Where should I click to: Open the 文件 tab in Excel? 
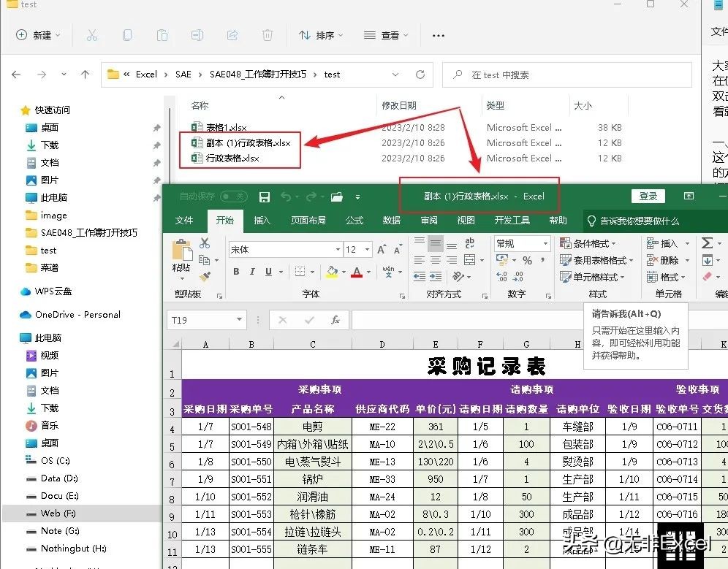pyautogui.click(x=184, y=220)
